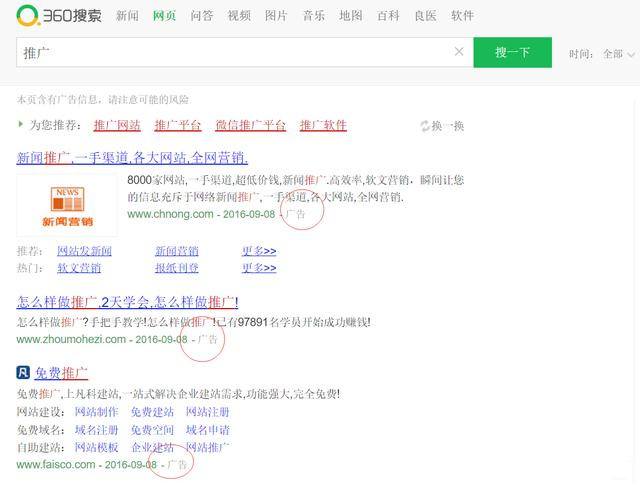Viewport: 640px width, 483px height.
Task: Open the 良医 tab
Action: click(425, 16)
